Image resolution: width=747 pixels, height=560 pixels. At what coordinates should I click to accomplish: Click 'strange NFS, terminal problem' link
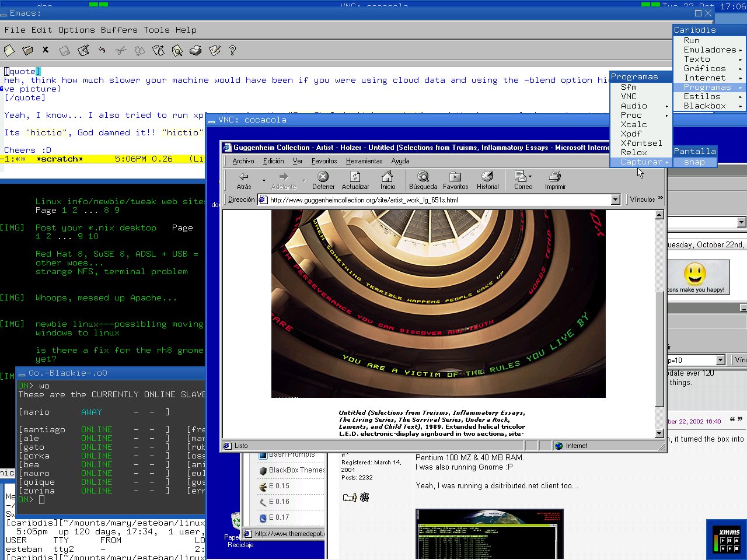[111, 271]
